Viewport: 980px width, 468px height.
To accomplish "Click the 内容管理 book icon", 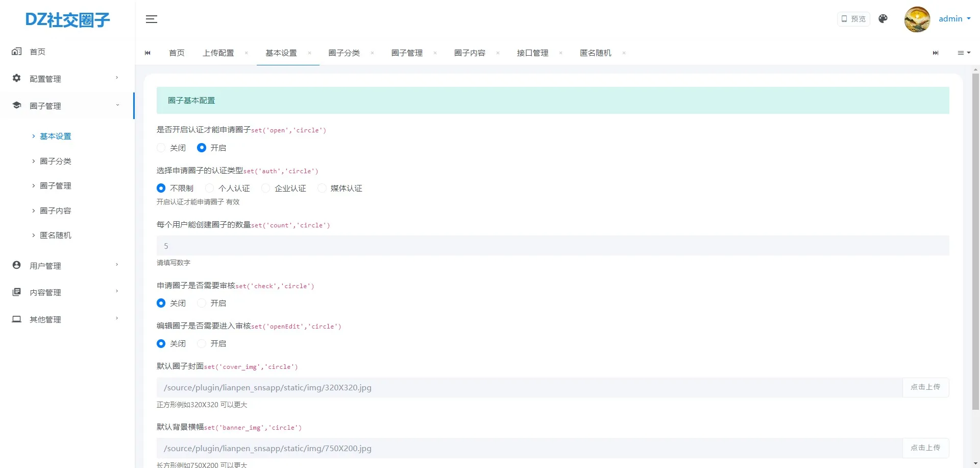I will click(x=16, y=292).
